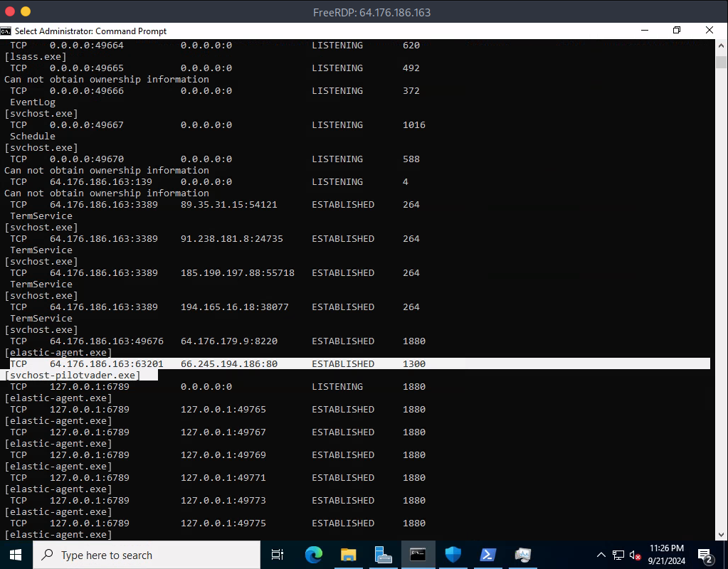Click the muted volume tray icon
Screen dimensions: 728x569
[x=635, y=555]
